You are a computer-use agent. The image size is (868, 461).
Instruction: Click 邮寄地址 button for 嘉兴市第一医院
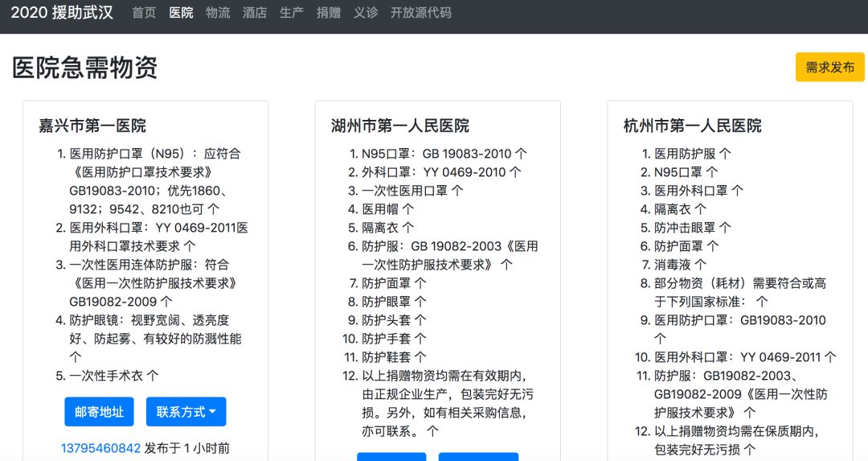pyautogui.click(x=99, y=412)
